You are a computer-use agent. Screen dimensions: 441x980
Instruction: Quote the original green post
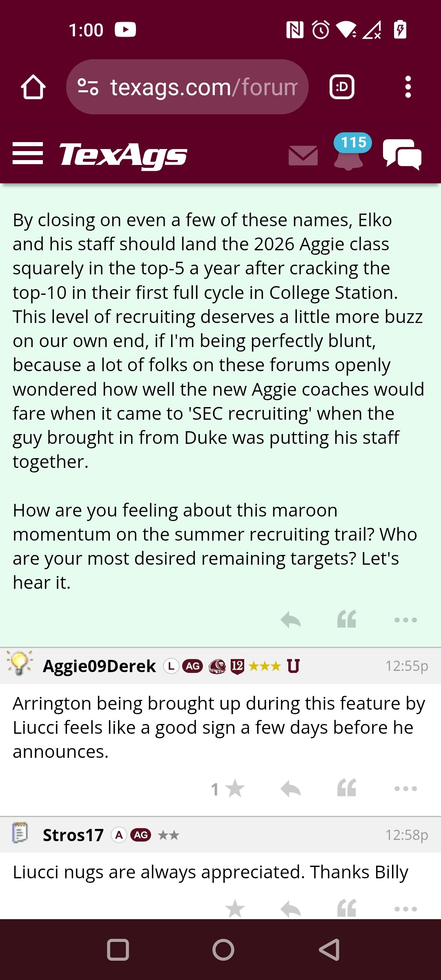[x=347, y=619]
